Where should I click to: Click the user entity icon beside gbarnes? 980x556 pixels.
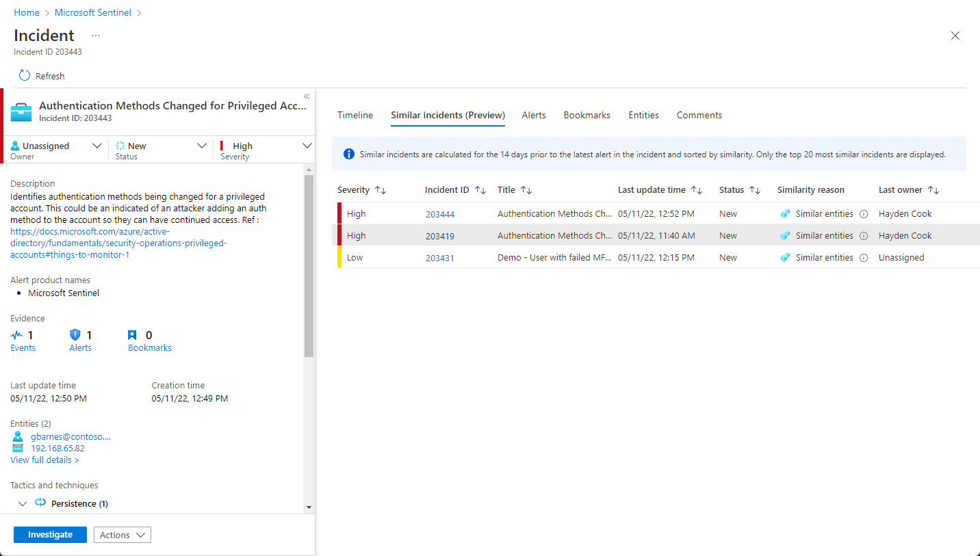(18, 436)
